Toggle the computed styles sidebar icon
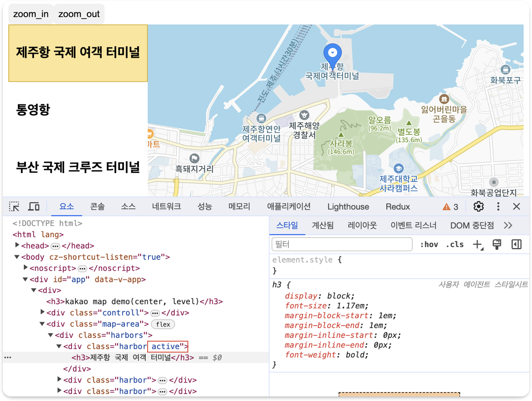532x401 pixels. tap(516, 244)
